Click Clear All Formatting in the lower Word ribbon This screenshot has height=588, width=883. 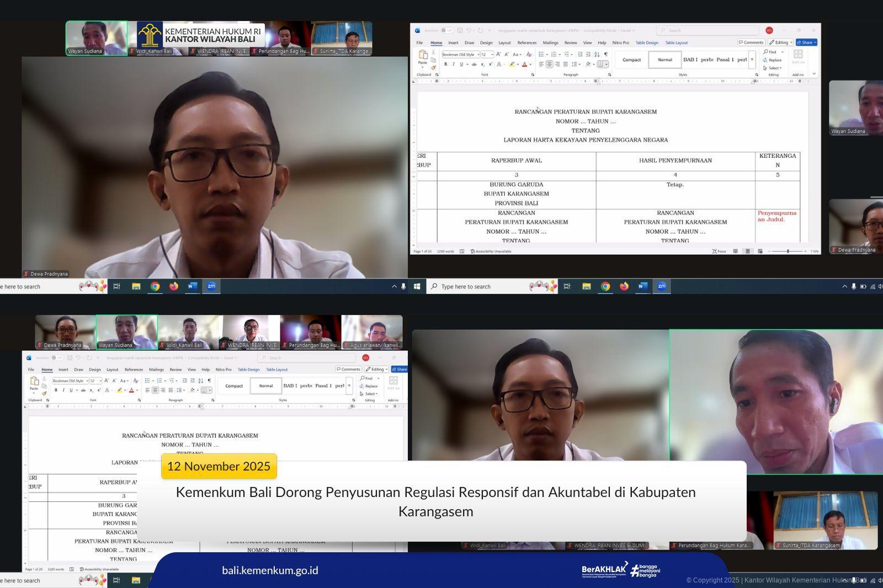tap(136, 381)
